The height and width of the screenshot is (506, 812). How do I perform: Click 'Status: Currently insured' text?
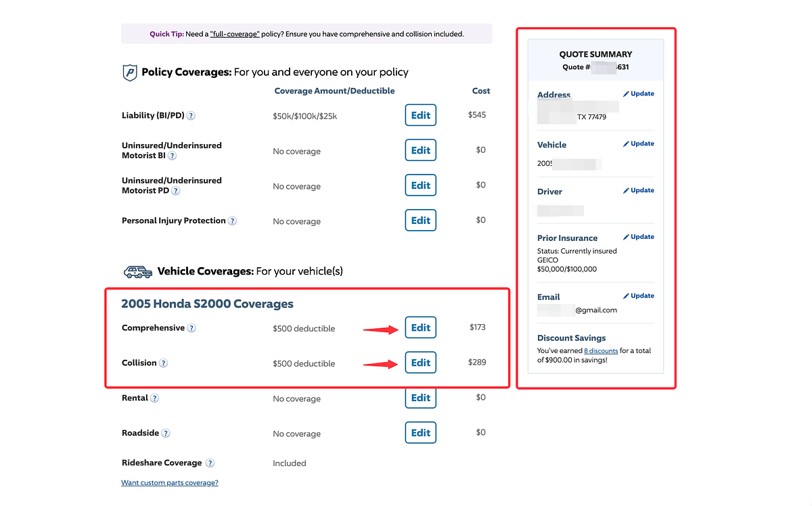coord(577,251)
